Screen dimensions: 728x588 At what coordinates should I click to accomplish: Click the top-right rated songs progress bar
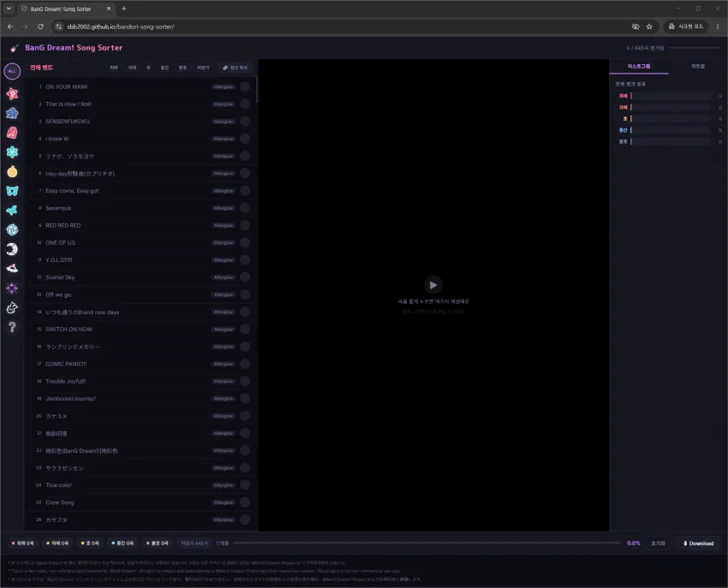point(694,48)
